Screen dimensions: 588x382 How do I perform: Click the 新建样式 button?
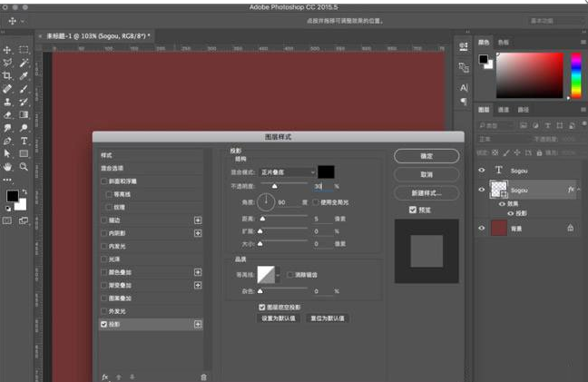point(426,192)
